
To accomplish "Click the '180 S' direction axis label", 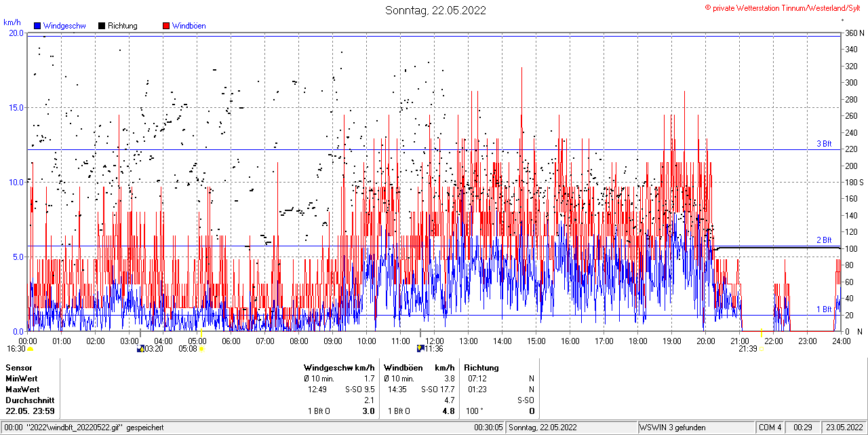I will click(854, 183).
